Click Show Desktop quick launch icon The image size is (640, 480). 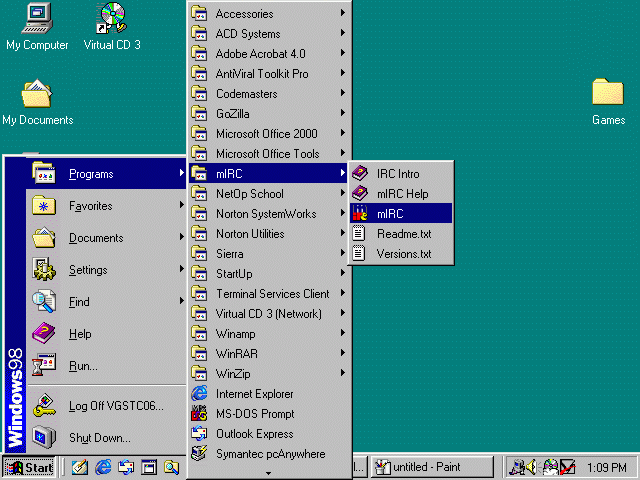coord(149,467)
